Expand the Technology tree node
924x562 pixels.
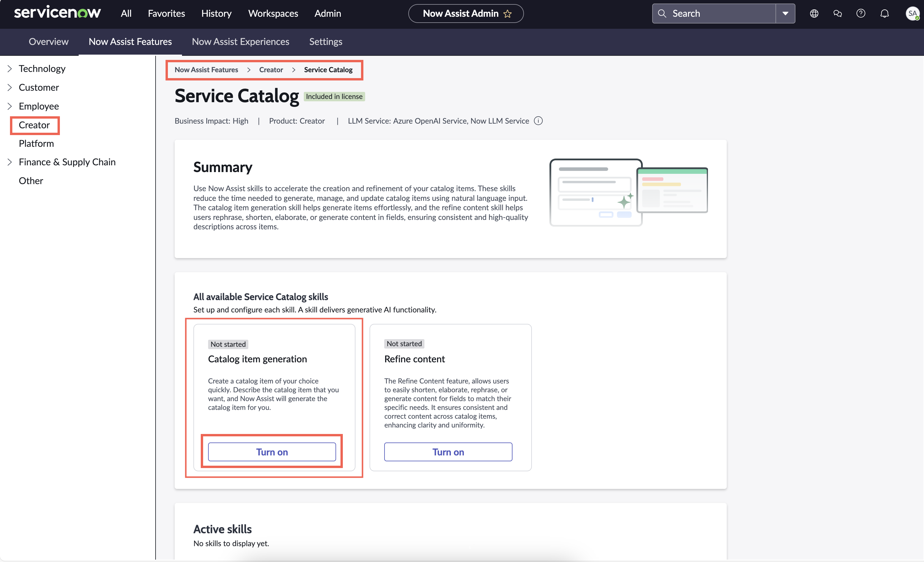10,69
